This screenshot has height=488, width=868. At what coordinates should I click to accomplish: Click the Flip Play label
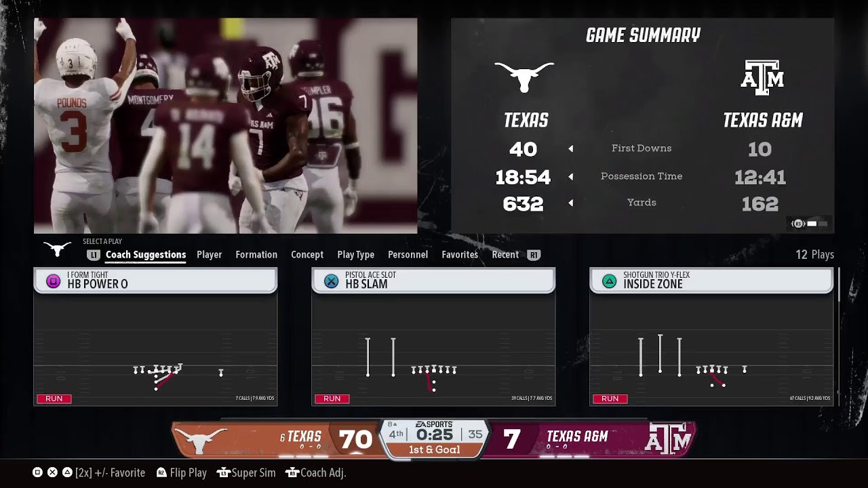(189, 473)
